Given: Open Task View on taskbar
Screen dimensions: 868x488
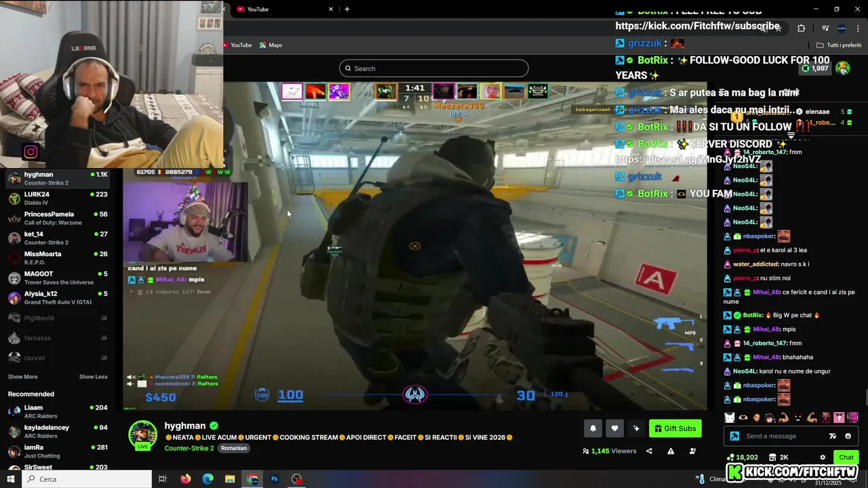Looking at the screenshot, I should (x=163, y=479).
